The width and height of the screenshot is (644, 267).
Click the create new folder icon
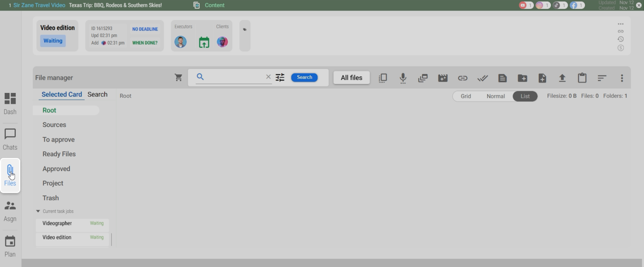(x=522, y=78)
